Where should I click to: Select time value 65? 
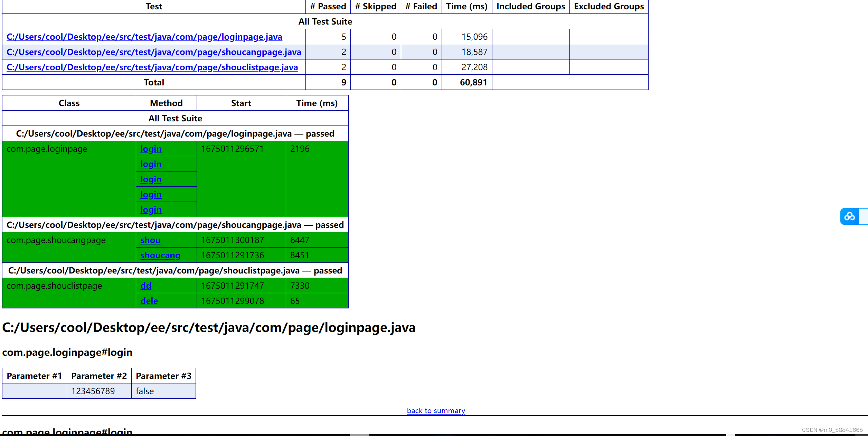click(x=295, y=301)
